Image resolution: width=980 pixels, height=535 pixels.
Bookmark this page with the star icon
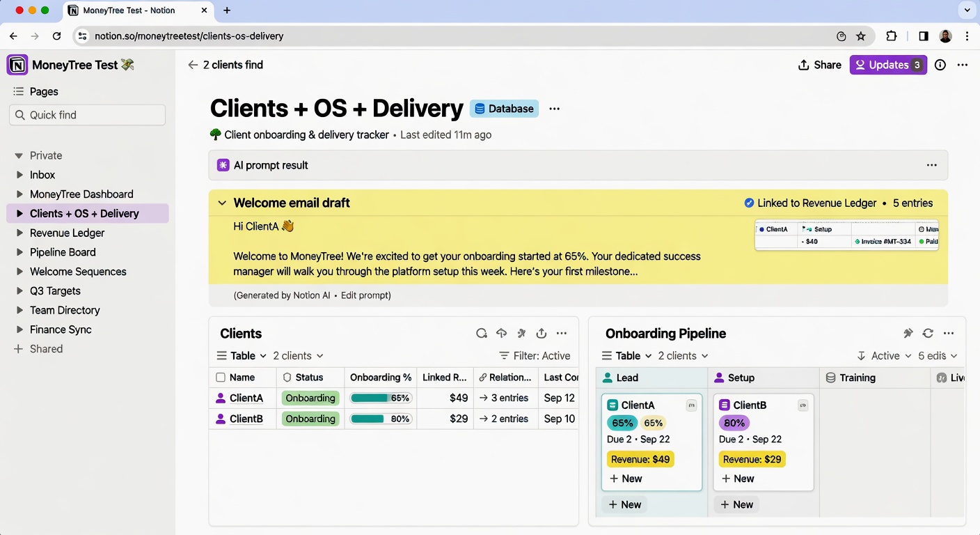(x=861, y=36)
